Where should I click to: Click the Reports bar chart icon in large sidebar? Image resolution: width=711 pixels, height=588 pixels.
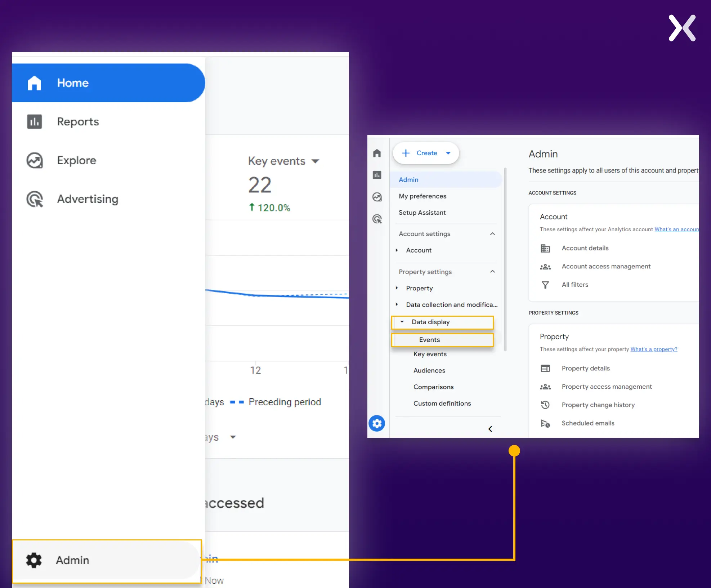(35, 122)
